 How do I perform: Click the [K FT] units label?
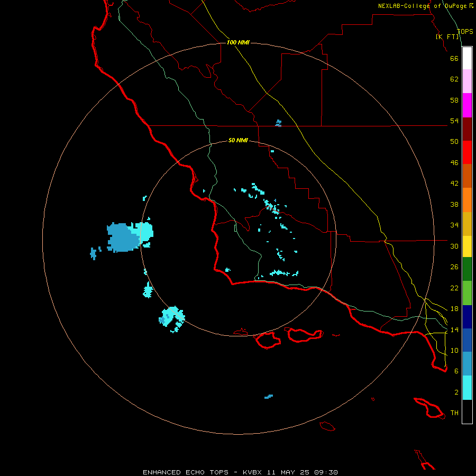click(x=447, y=37)
